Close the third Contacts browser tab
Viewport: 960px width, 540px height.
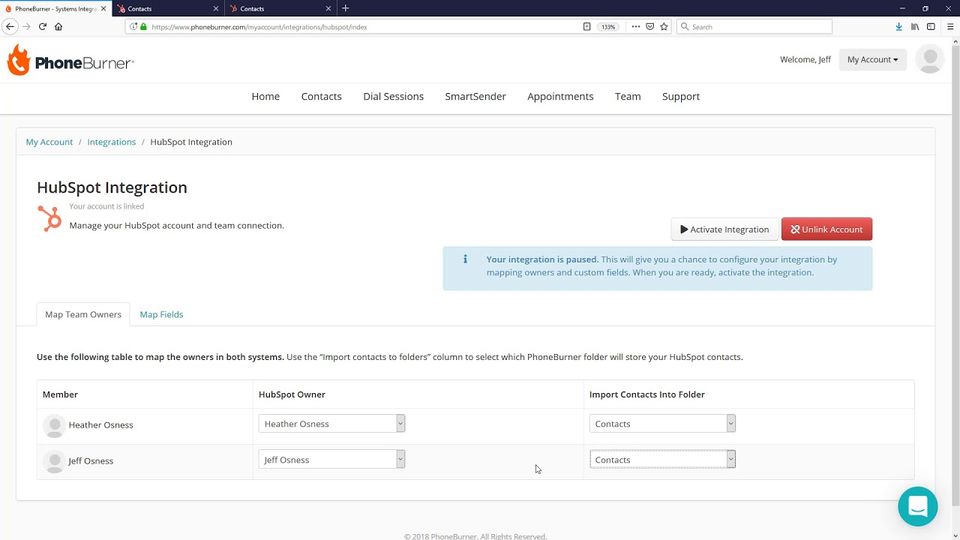[x=328, y=9]
